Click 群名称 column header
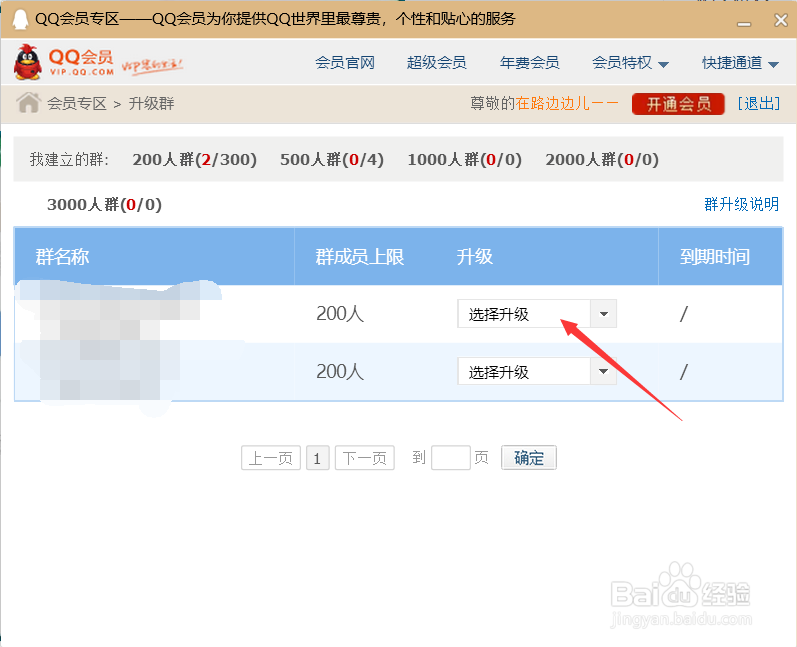Image resolution: width=797 pixels, height=647 pixels. (63, 257)
